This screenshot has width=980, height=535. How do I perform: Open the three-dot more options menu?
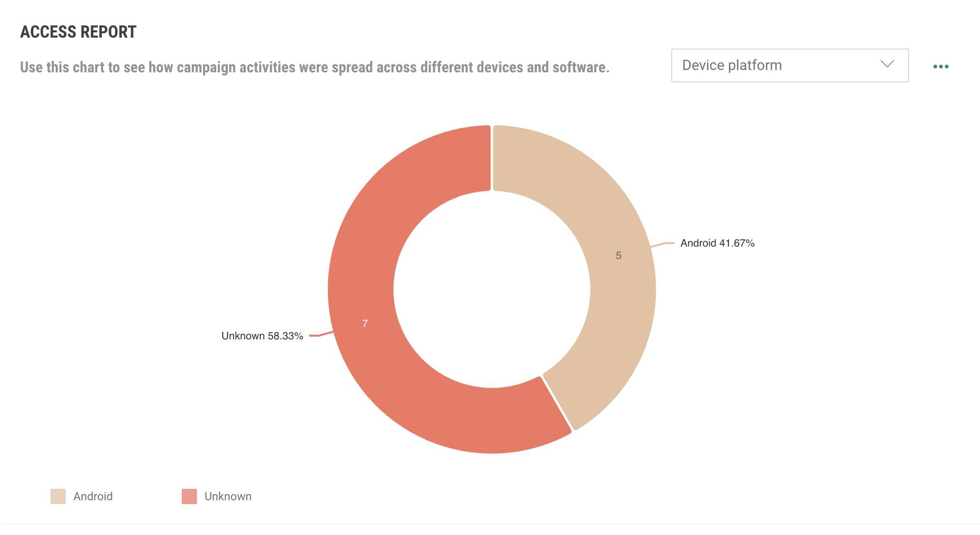[941, 66]
